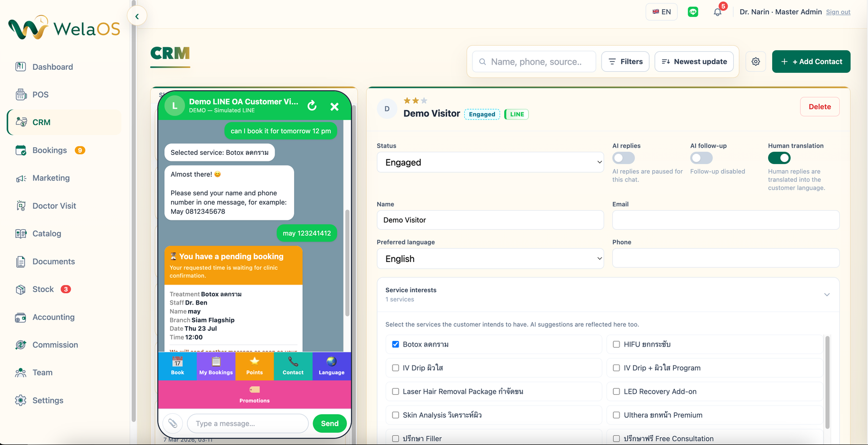Viewport: 868px width, 445px height.
Task: Click the contact search field
Action: point(534,62)
